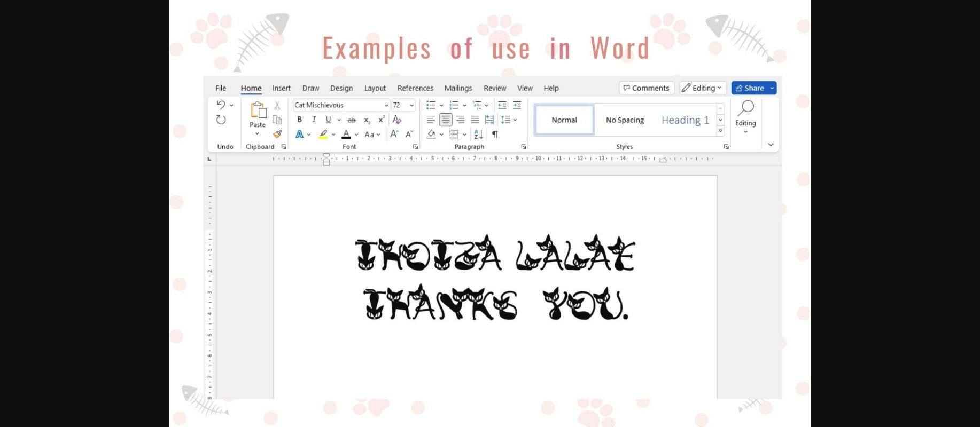Toggle show paragraph marks
This screenshot has height=427, width=980.
tap(495, 135)
